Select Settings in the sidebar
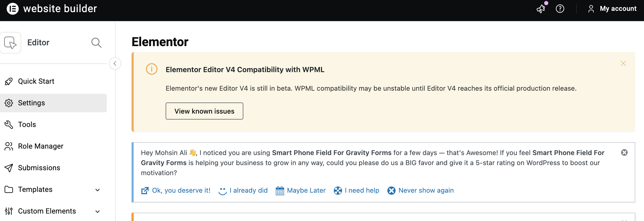 click(31, 103)
